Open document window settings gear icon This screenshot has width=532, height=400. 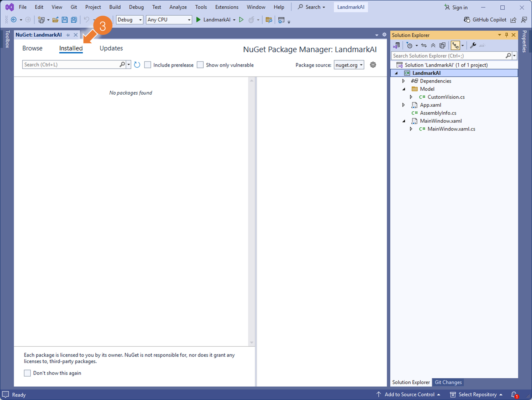pos(384,34)
